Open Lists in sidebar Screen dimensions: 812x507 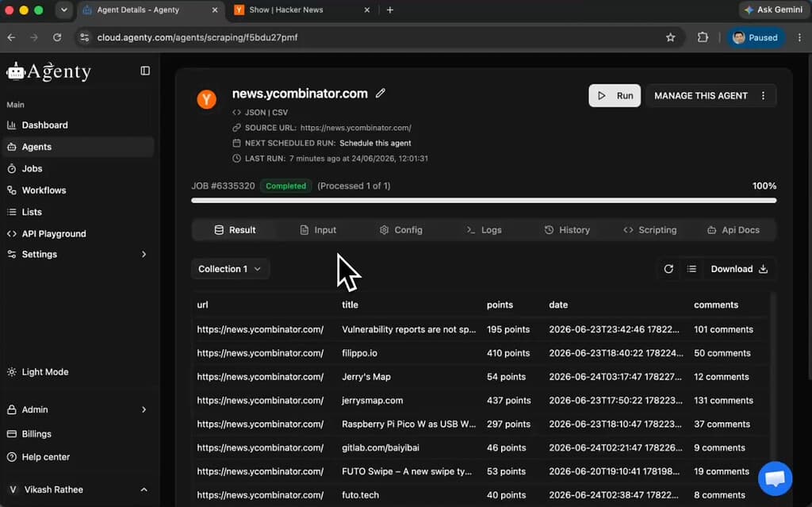click(x=79, y=212)
